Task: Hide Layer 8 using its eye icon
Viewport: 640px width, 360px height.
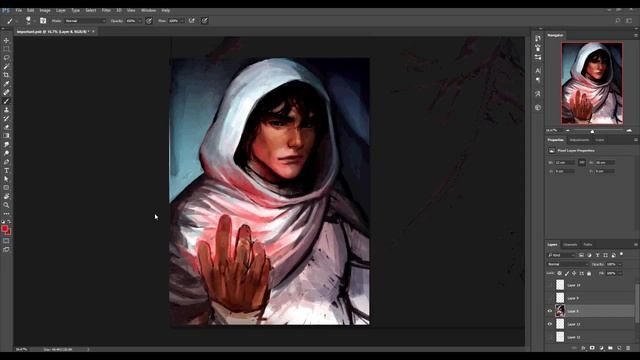Action: [550, 311]
